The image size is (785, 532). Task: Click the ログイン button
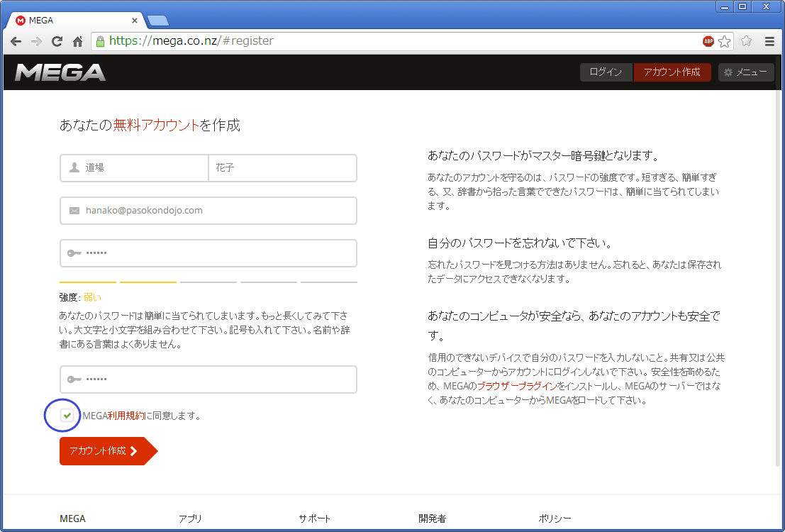click(x=606, y=72)
